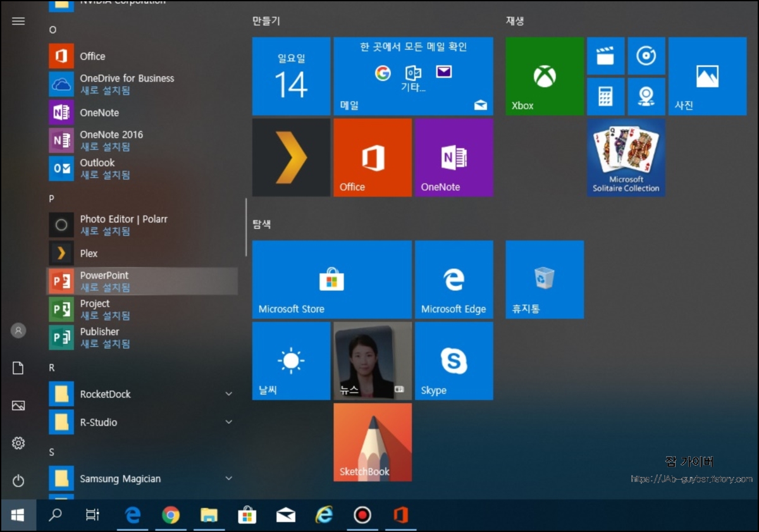Image resolution: width=759 pixels, height=532 pixels.
Task: Open Settings gear in Start sidebar
Action: point(18,443)
